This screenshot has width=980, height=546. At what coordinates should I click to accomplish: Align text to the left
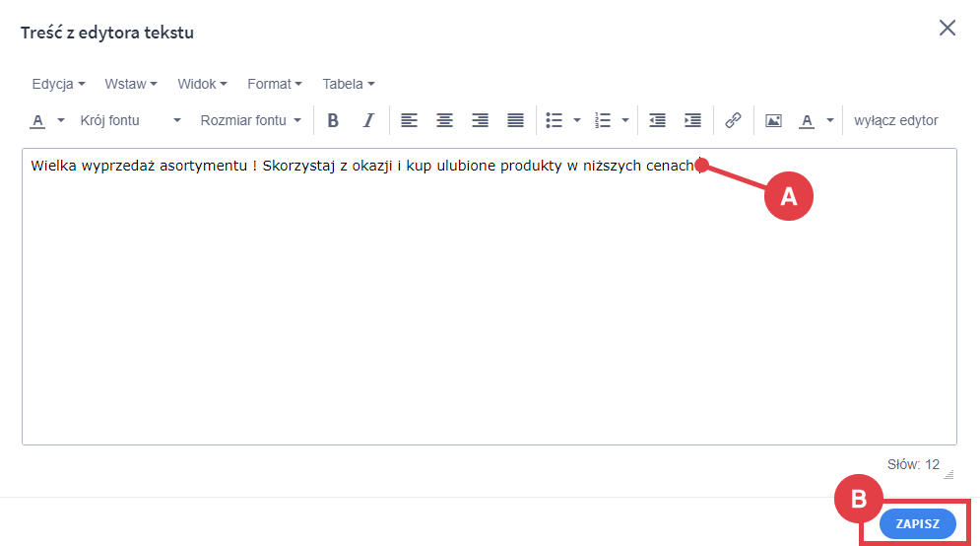tap(409, 120)
